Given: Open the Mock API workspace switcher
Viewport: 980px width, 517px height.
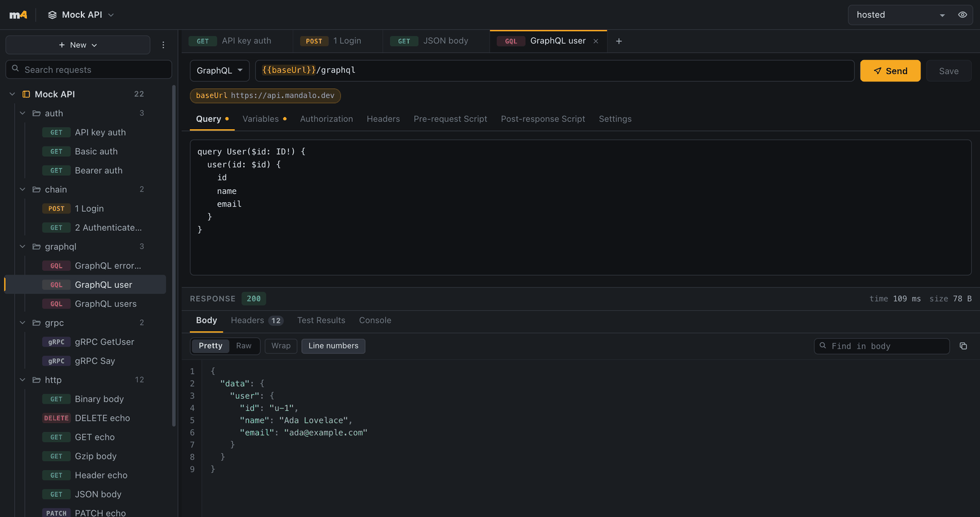Looking at the screenshot, I should pos(81,15).
